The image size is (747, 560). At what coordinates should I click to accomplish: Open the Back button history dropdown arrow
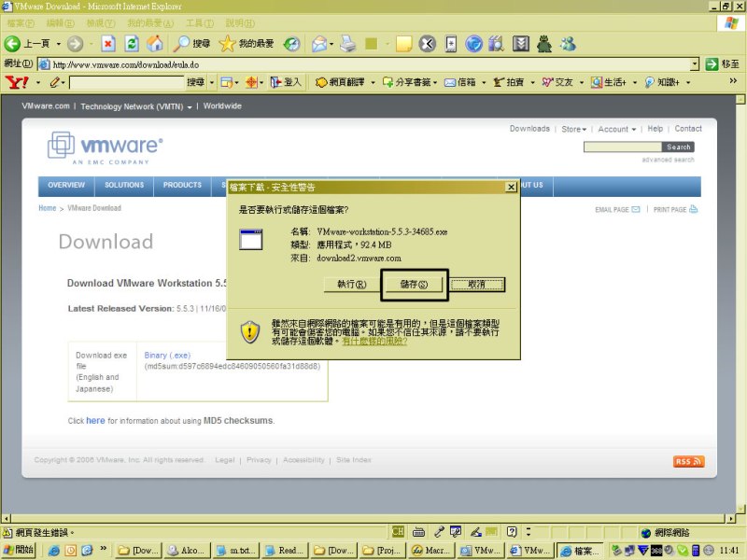[58, 44]
